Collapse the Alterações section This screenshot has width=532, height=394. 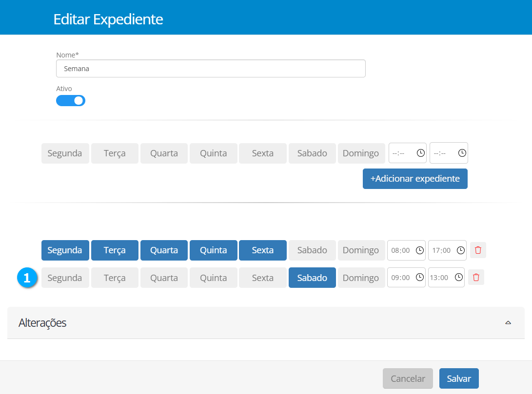click(508, 322)
